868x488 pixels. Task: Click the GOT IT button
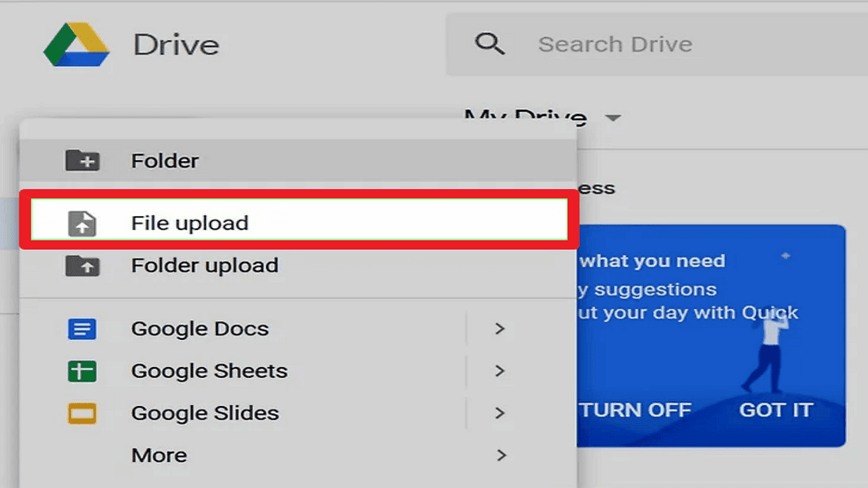click(776, 410)
